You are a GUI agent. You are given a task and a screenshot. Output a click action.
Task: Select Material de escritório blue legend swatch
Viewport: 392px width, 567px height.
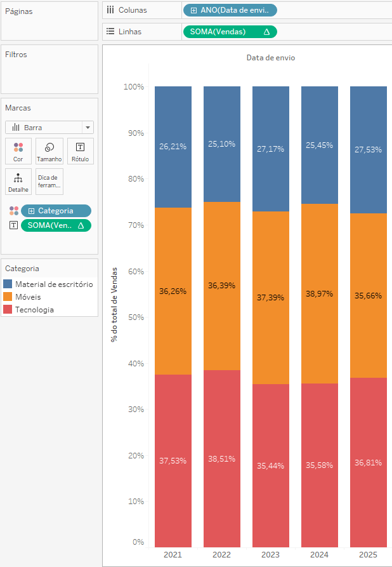8,284
